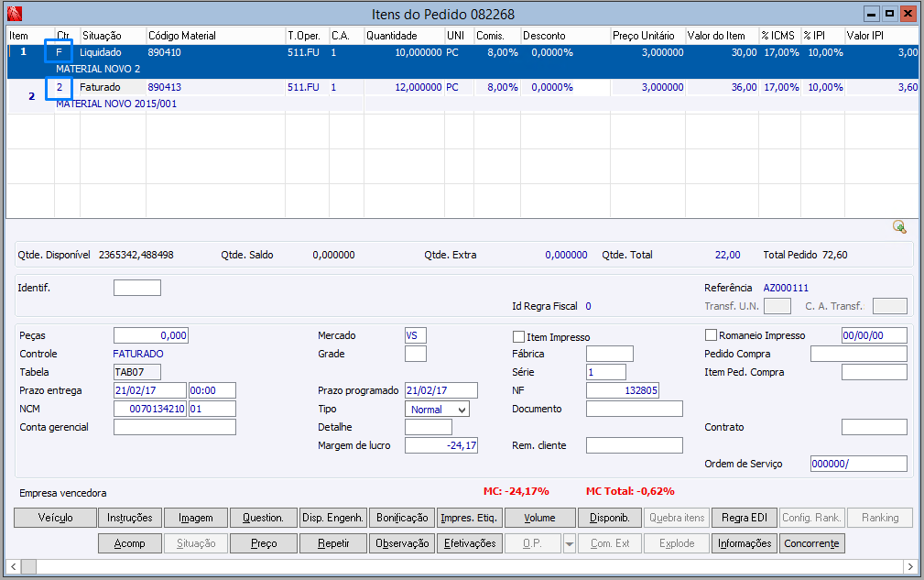Open Informações for the item
The height and width of the screenshot is (580, 924).
tap(744, 543)
